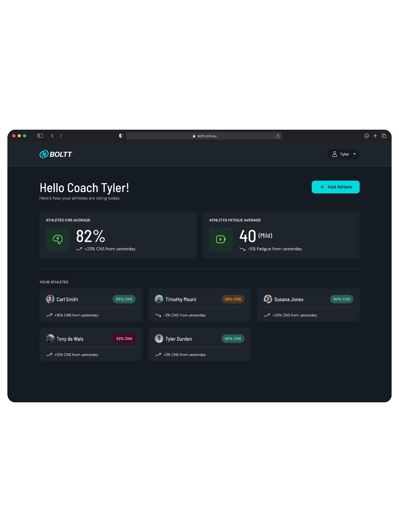
Task: Click the battery fatigue icon
Action: 221,239
